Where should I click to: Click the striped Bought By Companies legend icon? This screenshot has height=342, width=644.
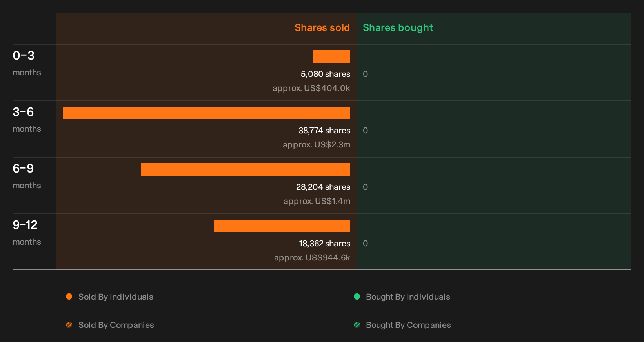point(357,325)
